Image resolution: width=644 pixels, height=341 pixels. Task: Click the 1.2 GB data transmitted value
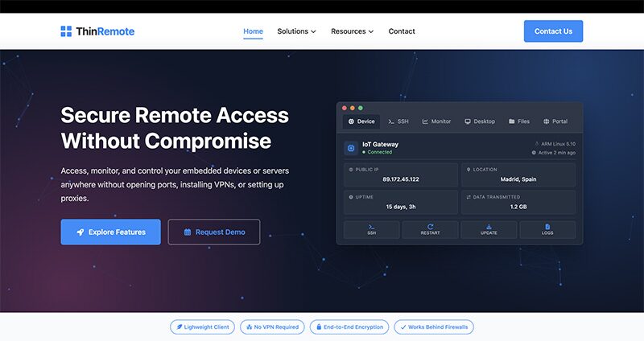click(518, 207)
